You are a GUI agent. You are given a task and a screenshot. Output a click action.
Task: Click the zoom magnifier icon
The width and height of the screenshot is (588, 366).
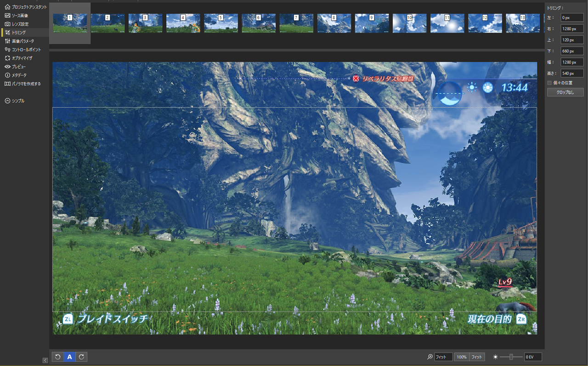tap(430, 357)
